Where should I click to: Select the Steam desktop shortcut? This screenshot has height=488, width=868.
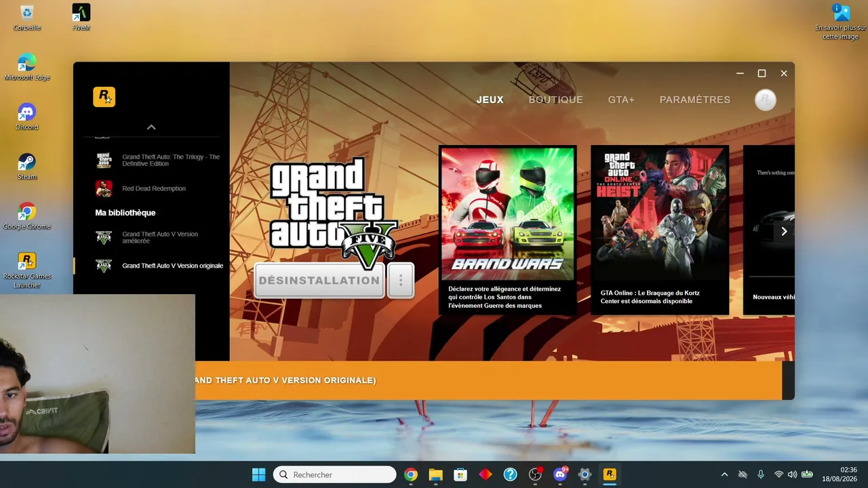(27, 167)
